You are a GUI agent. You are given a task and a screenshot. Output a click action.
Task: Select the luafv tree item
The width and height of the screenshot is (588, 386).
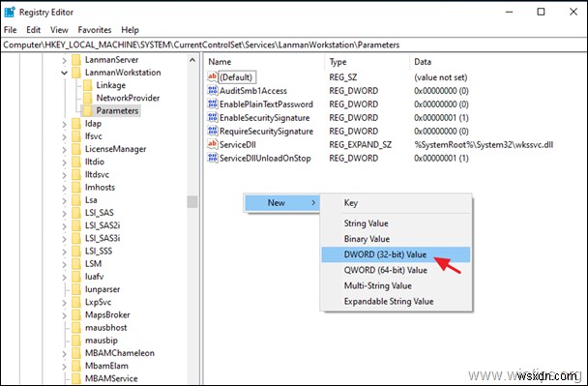click(94, 277)
